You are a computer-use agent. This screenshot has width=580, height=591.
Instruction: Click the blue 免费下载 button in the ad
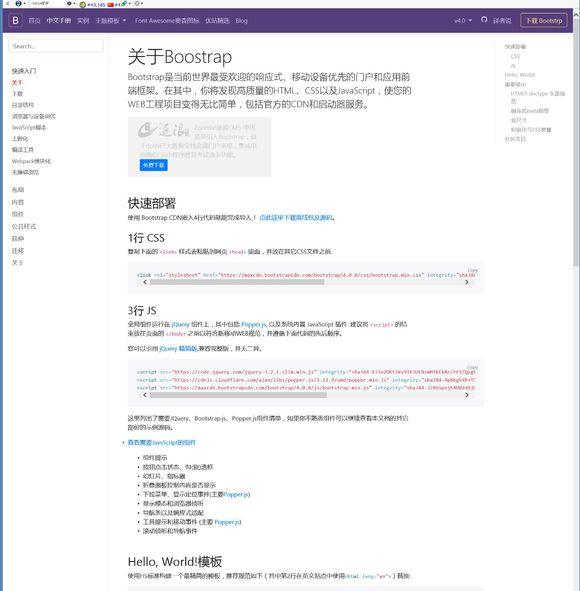153,165
